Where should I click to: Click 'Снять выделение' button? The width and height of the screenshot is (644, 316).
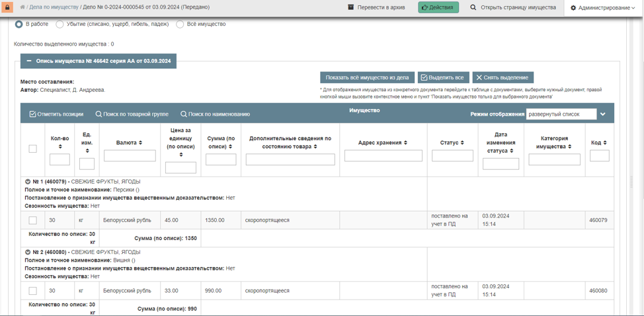(503, 77)
